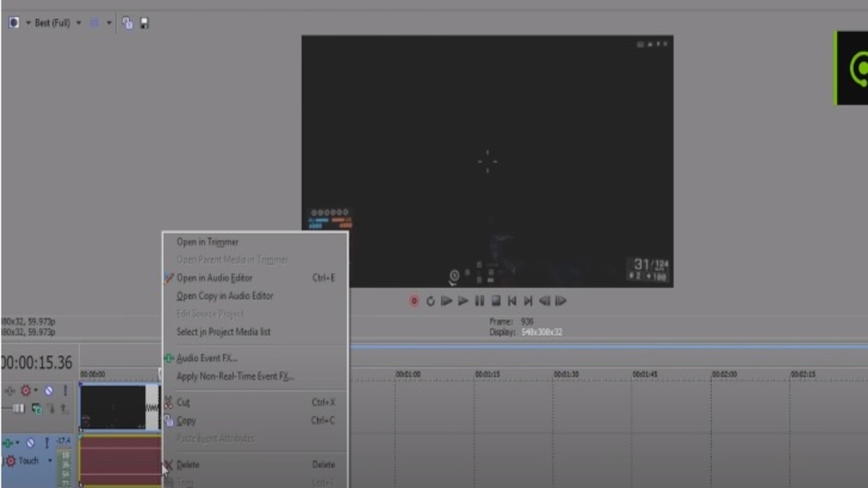This screenshot has width=868, height=488.
Task: Save snapshot to file icon
Action: pos(144,23)
